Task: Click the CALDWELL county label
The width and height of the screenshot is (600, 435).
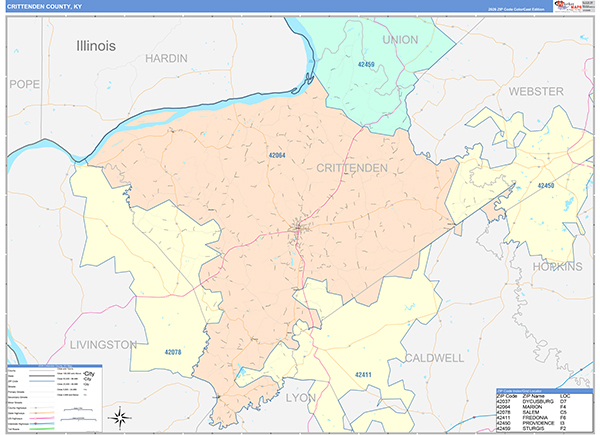Action: (x=434, y=357)
